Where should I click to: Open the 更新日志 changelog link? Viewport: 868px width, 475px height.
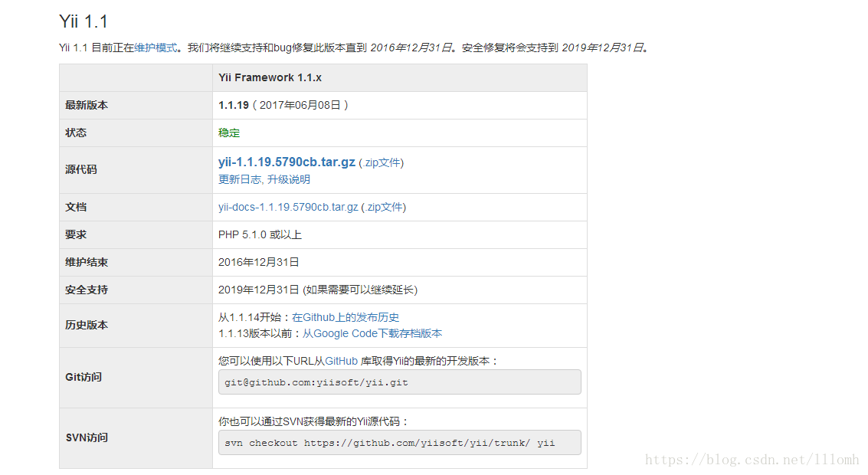point(239,179)
